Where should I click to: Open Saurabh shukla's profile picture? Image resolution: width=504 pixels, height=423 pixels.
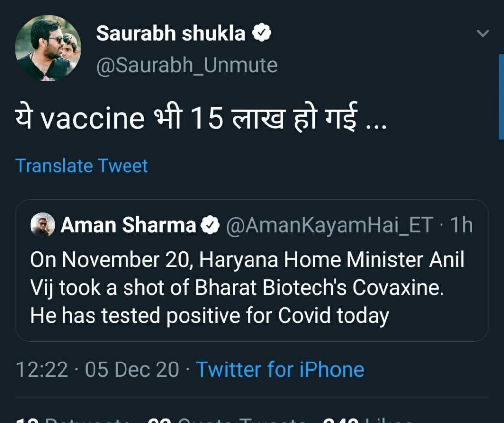pyautogui.click(x=48, y=48)
